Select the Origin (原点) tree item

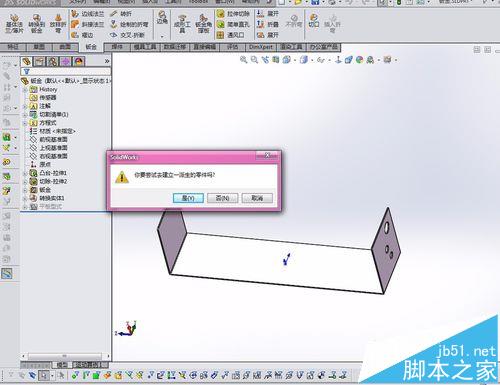pos(40,165)
